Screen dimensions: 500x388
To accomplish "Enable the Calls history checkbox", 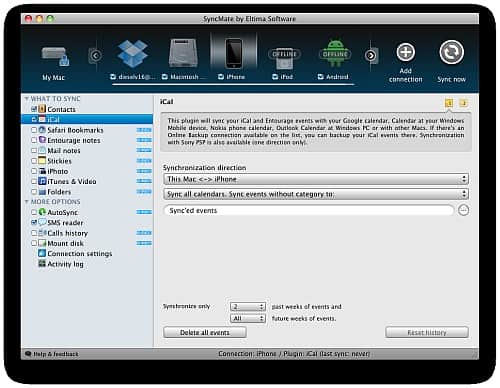I will 34,233.
